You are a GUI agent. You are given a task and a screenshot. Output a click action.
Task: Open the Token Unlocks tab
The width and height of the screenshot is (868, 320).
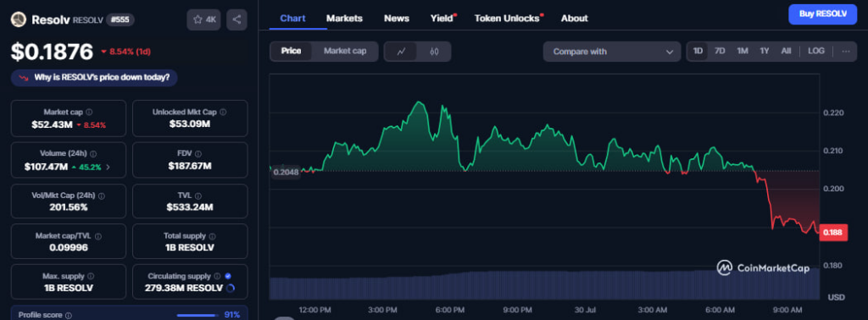pos(507,19)
